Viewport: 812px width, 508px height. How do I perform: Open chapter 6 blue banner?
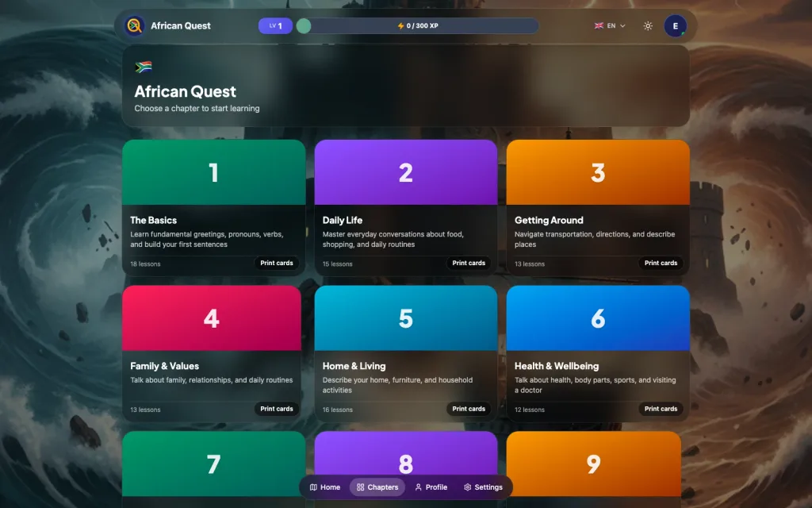[x=598, y=317]
